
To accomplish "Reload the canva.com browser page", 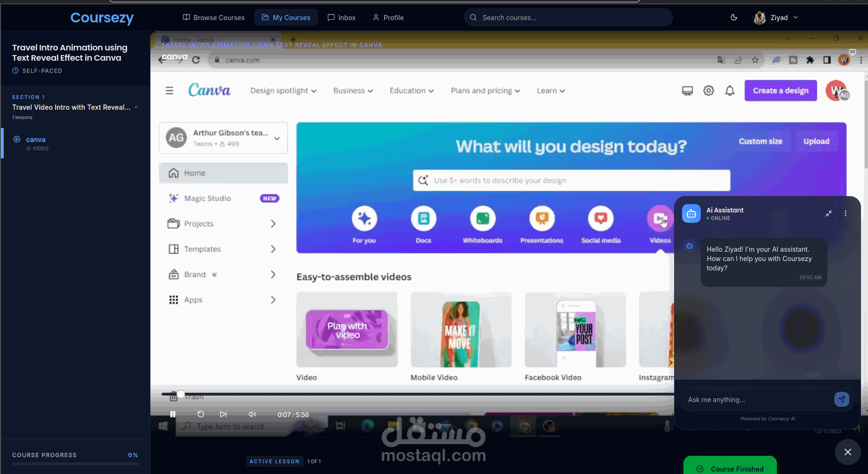I will pos(196,60).
